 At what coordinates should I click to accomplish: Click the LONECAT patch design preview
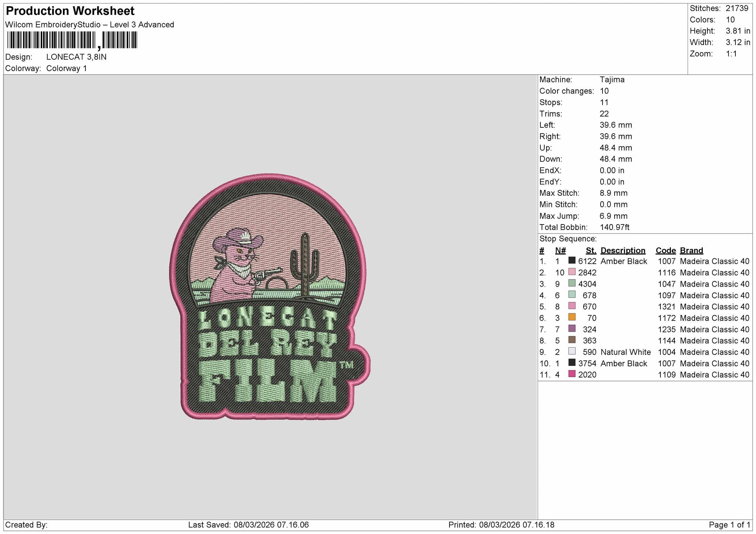270,297
